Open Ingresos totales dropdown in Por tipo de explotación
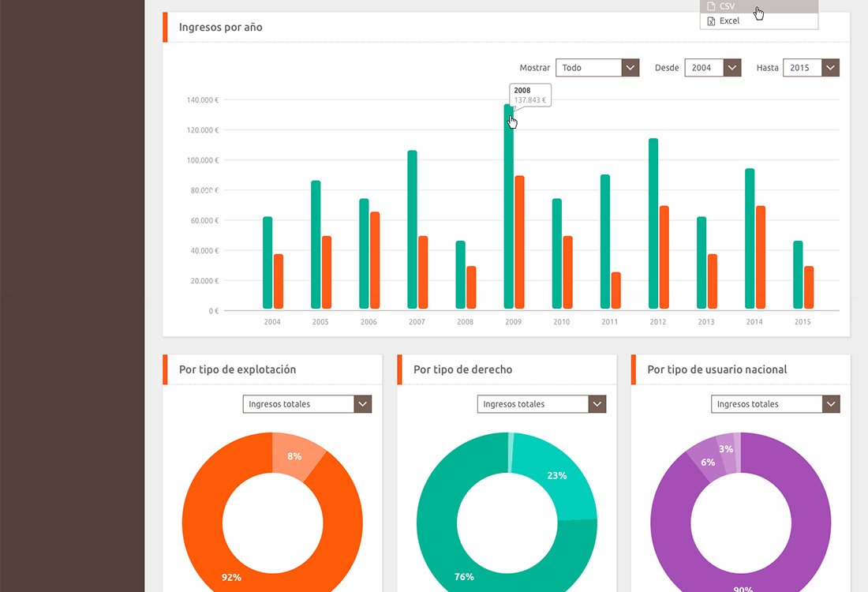 (307, 404)
